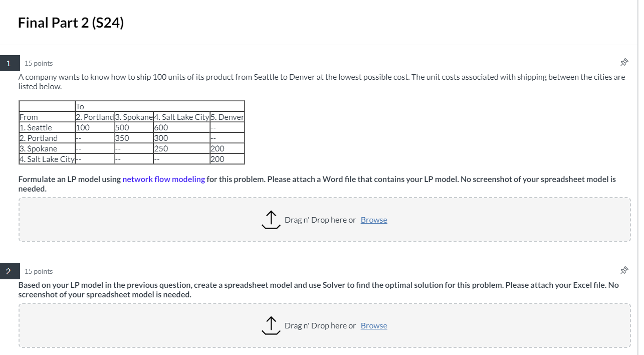This screenshot has width=644, height=355.
Task: Select the question 1 number badge
Action: click(9, 63)
